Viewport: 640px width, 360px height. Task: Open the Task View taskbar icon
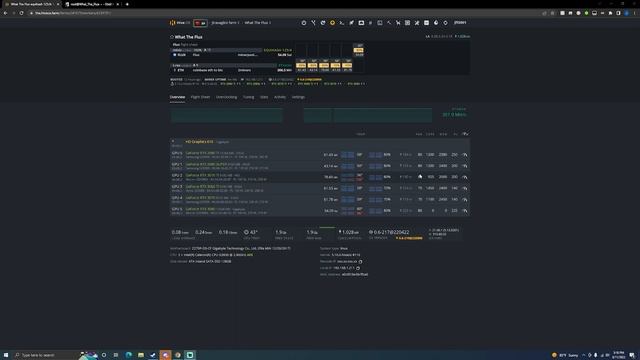click(116, 355)
